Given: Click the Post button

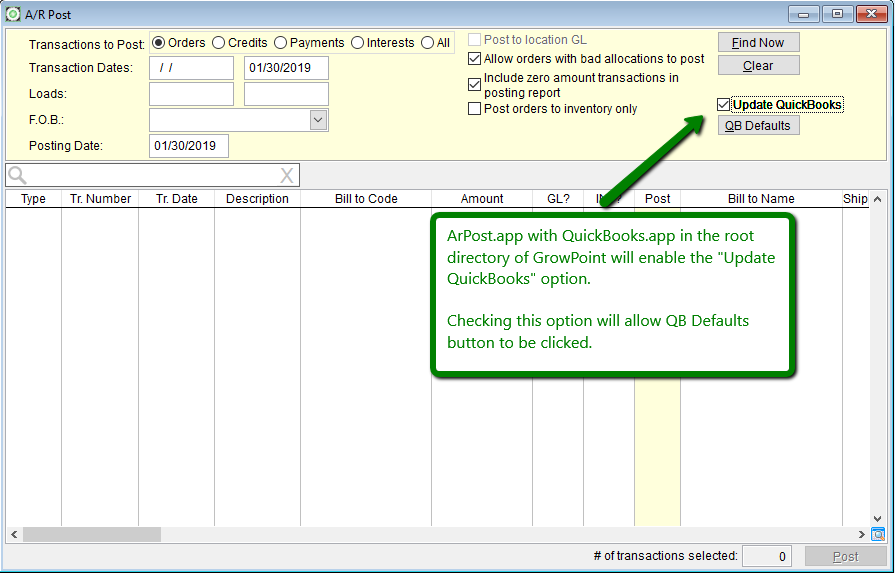Looking at the screenshot, I should pyautogui.click(x=845, y=556).
